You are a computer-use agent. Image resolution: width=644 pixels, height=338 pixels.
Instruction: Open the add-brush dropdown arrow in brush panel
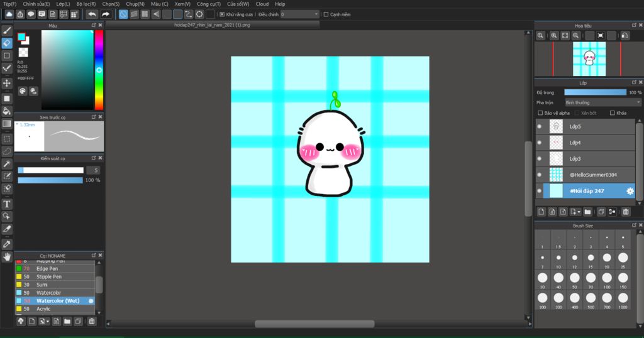tap(48, 322)
